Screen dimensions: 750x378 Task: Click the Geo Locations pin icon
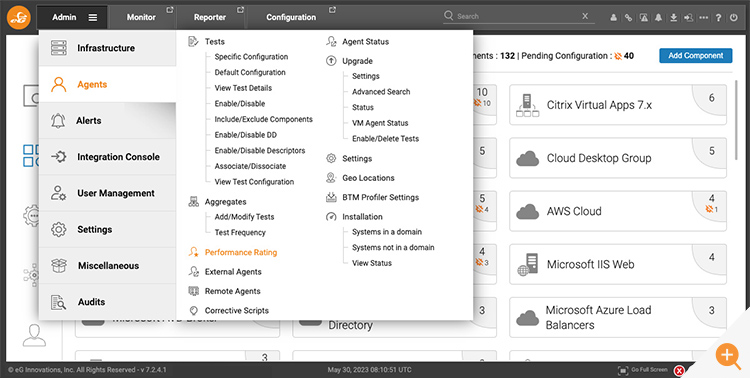(x=331, y=178)
